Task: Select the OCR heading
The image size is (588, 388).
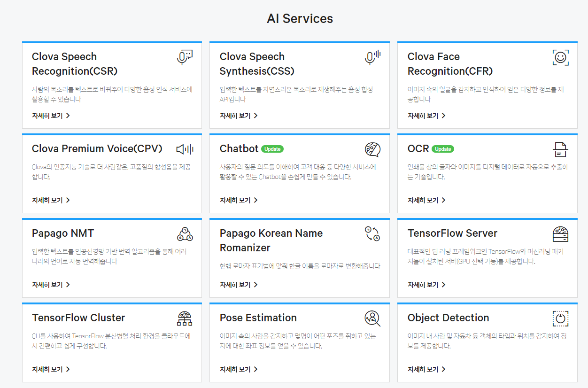Action: point(418,149)
